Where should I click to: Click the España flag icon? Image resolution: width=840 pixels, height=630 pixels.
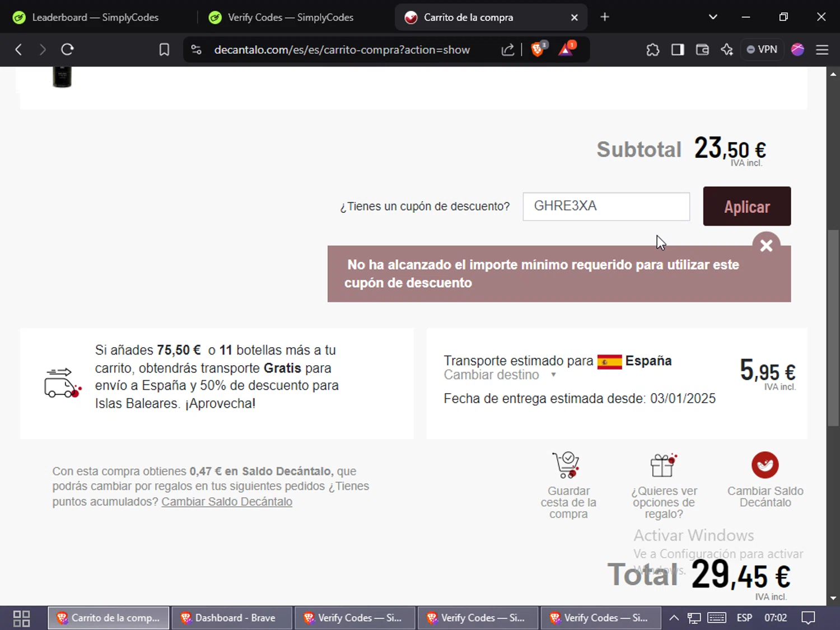pos(609,362)
